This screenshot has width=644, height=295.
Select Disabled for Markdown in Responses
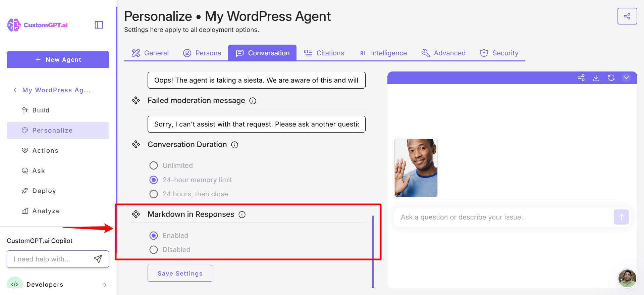[x=154, y=250]
